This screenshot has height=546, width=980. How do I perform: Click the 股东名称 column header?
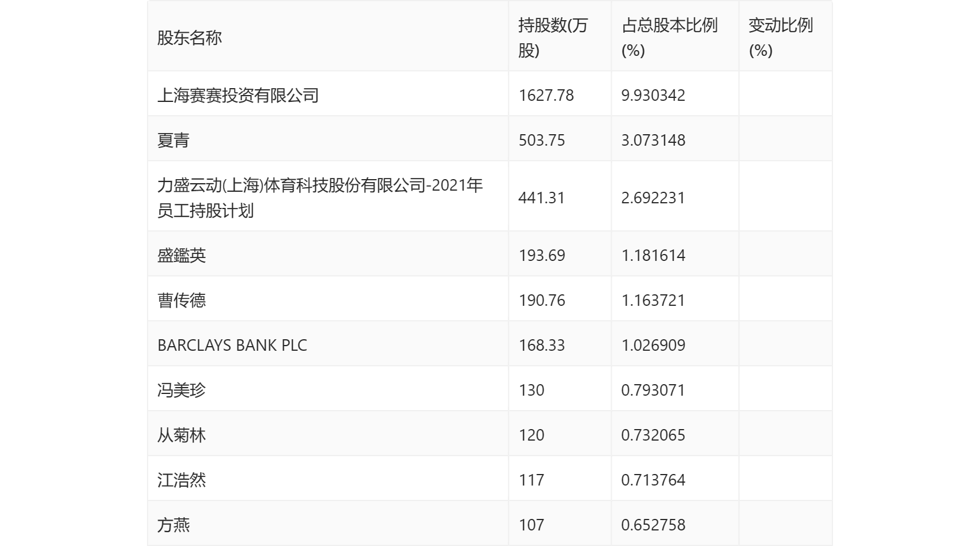tap(190, 38)
